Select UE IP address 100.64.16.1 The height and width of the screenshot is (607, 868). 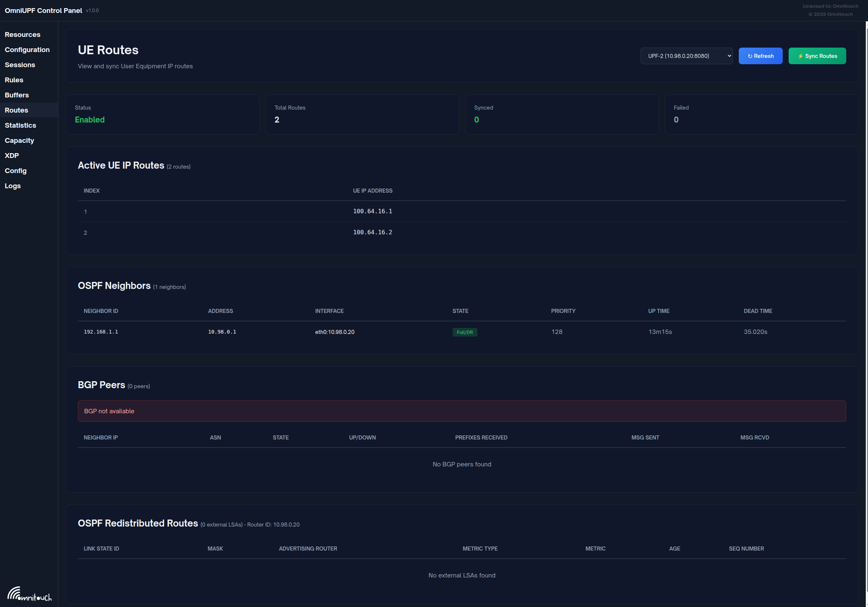coord(373,211)
